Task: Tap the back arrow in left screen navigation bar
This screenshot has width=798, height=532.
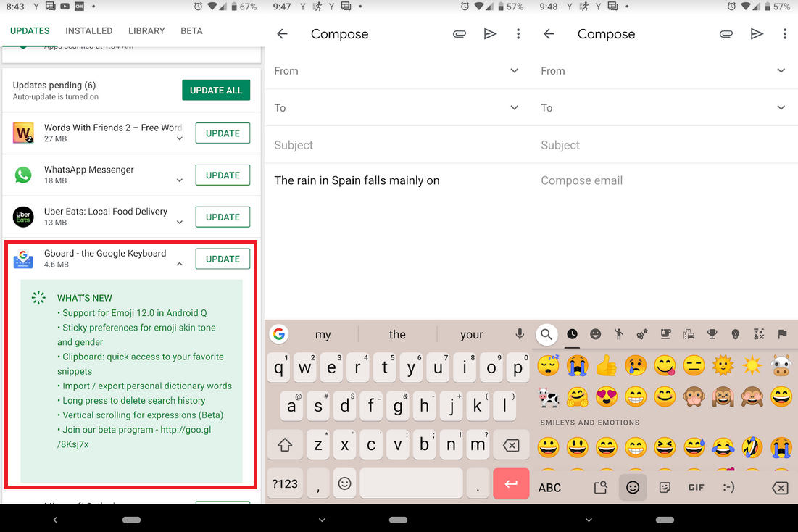Action: 56,520
